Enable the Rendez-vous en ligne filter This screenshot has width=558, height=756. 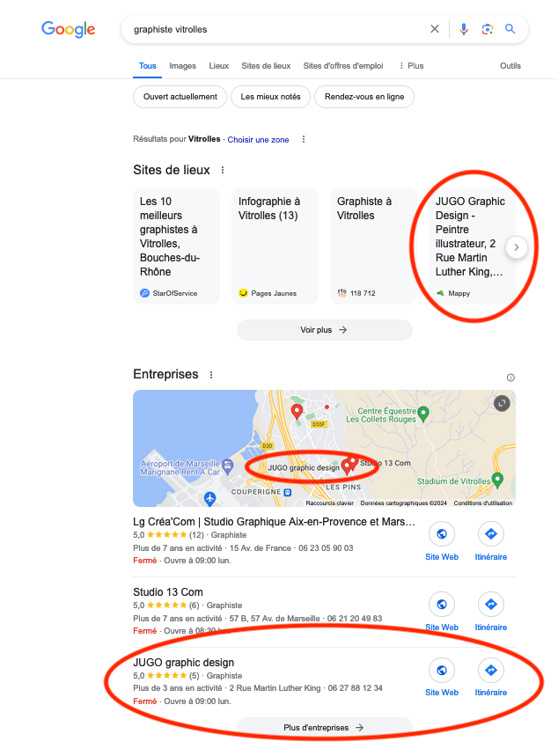[364, 97]
